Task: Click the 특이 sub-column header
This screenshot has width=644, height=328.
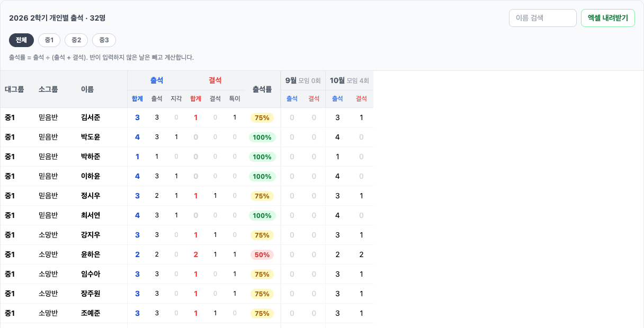Action: pyautogui.click(x=235, y=98)
